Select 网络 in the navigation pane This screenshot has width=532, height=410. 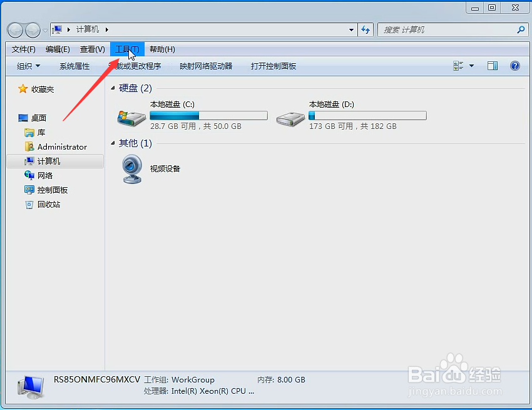45,175
